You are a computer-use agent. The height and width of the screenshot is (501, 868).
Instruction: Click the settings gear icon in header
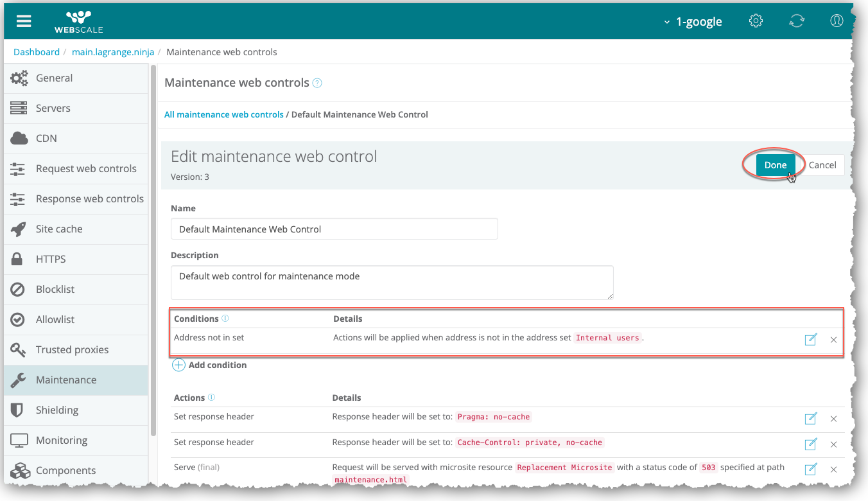756,21
